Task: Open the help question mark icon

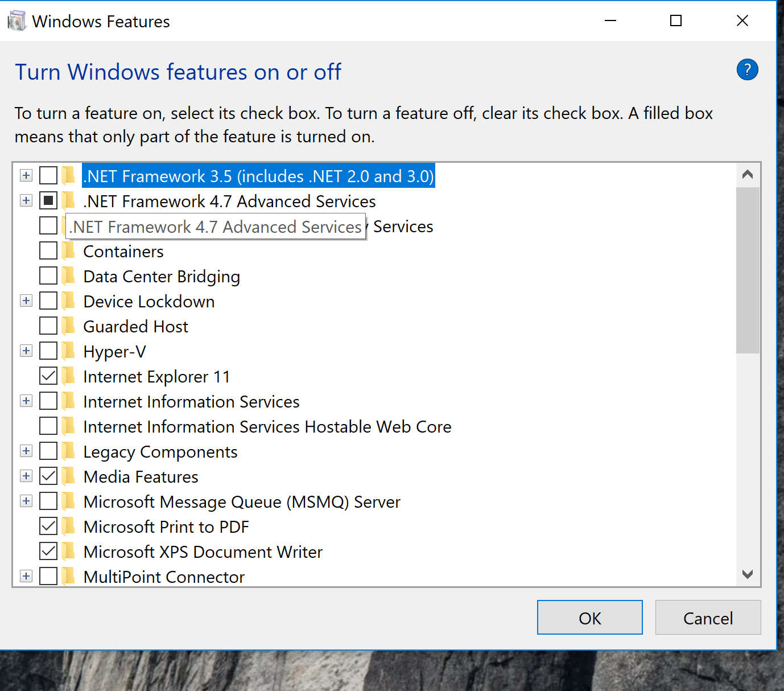Action: 747,70
